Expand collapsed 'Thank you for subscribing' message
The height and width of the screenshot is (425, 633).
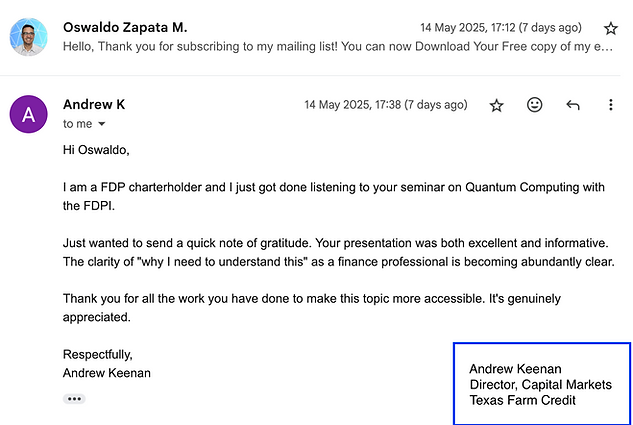[x=338, y=46]
